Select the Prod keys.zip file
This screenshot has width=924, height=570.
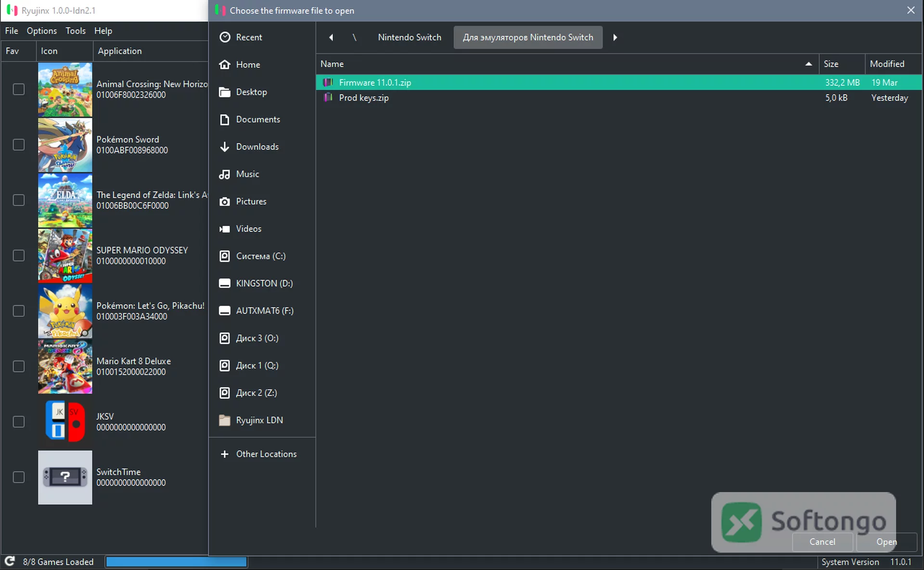(619, 98)
